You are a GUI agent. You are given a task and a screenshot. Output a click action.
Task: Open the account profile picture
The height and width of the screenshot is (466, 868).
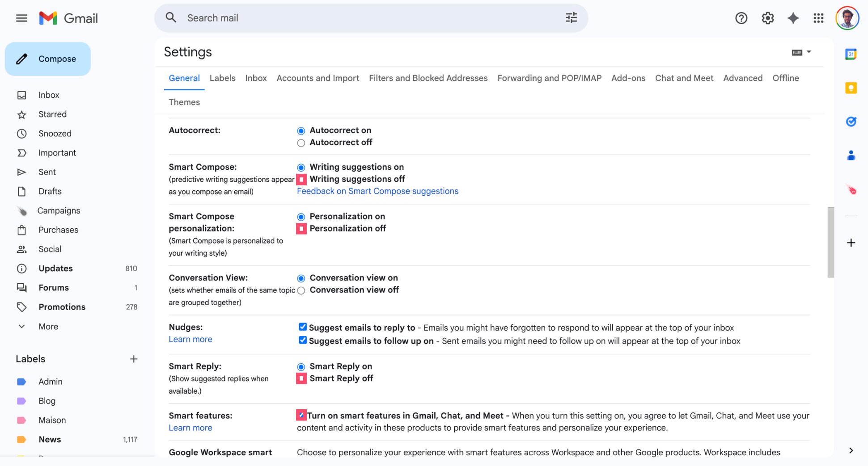point(847,18)
